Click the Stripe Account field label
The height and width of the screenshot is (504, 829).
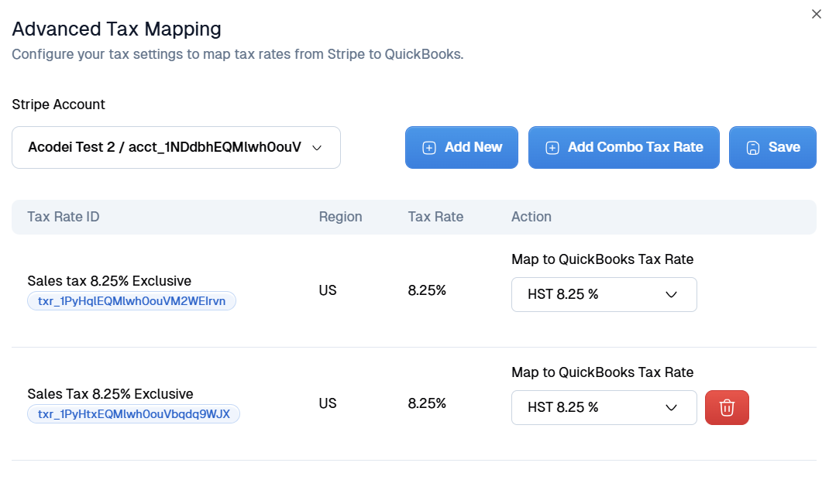[x=58, y=105]
